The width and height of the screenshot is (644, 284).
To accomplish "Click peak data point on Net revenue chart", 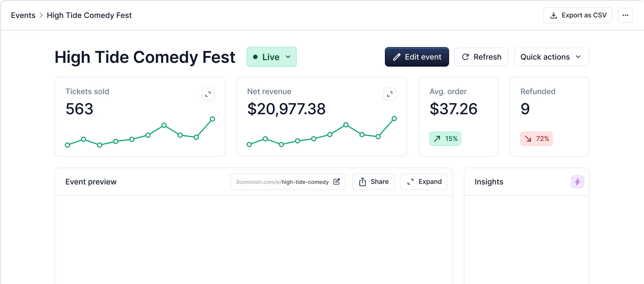I will click(394, 118).
